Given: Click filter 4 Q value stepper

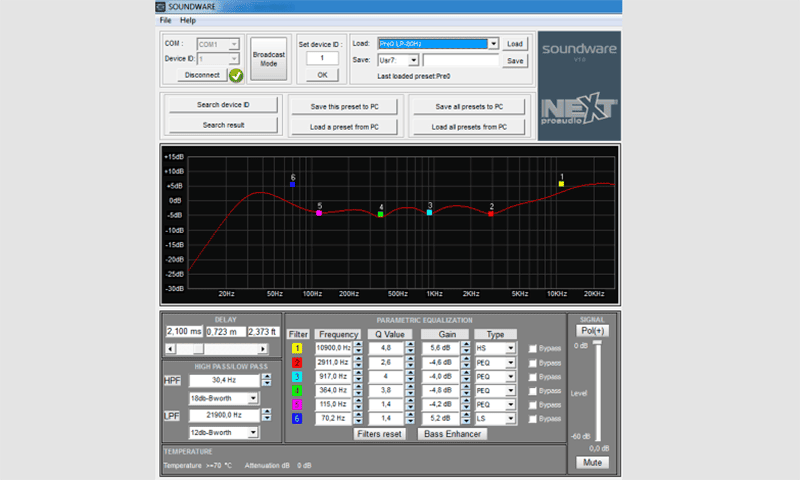Looking at the screenshot, I should tap(410, 390).
